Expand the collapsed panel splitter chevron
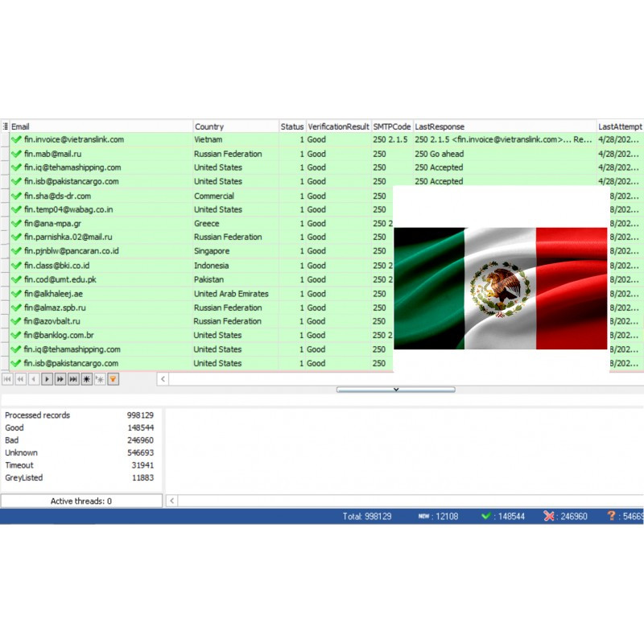Viewport: 644px width, 644px height. pos(395,390)
